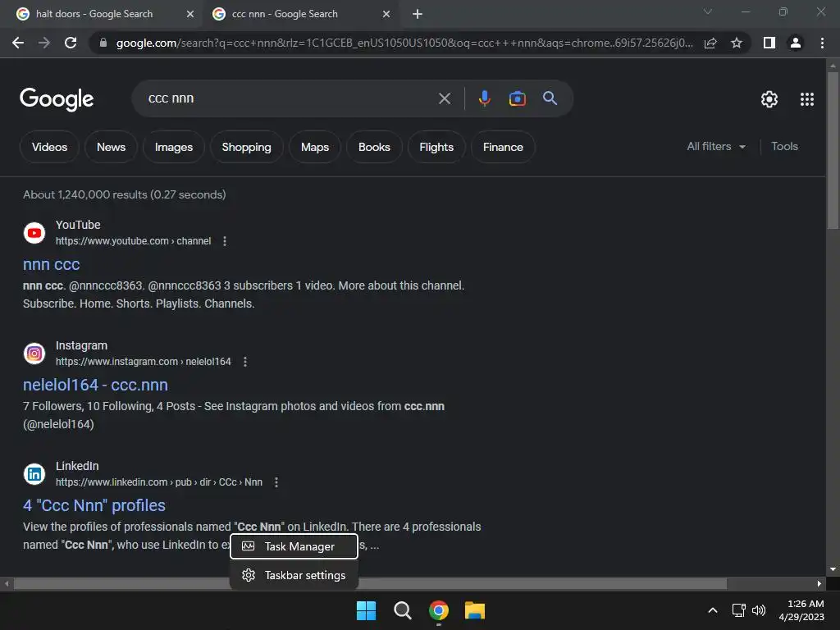Select Taskbar settings from context menu

294,575
